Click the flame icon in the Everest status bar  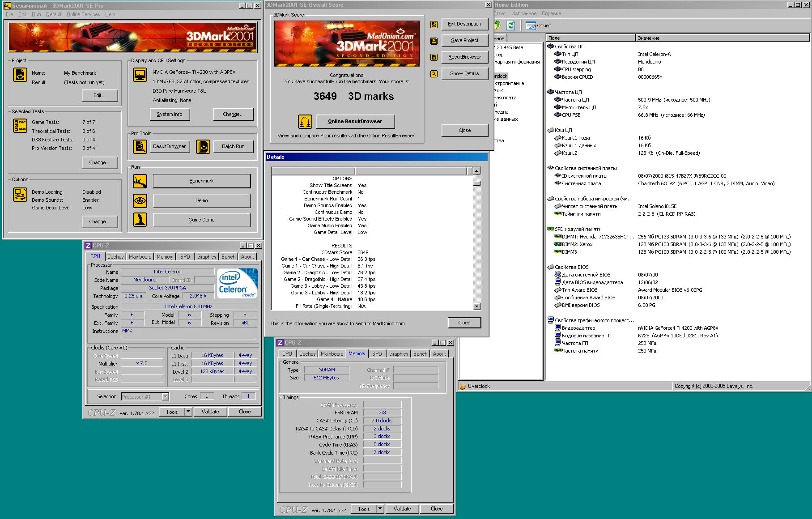(463, 386)
